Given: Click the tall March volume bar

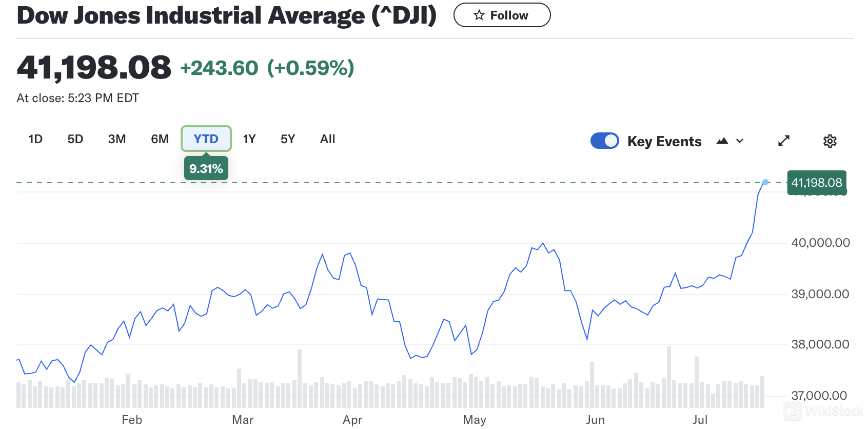Looking at the screenshot, I should (x=300, y=379).
